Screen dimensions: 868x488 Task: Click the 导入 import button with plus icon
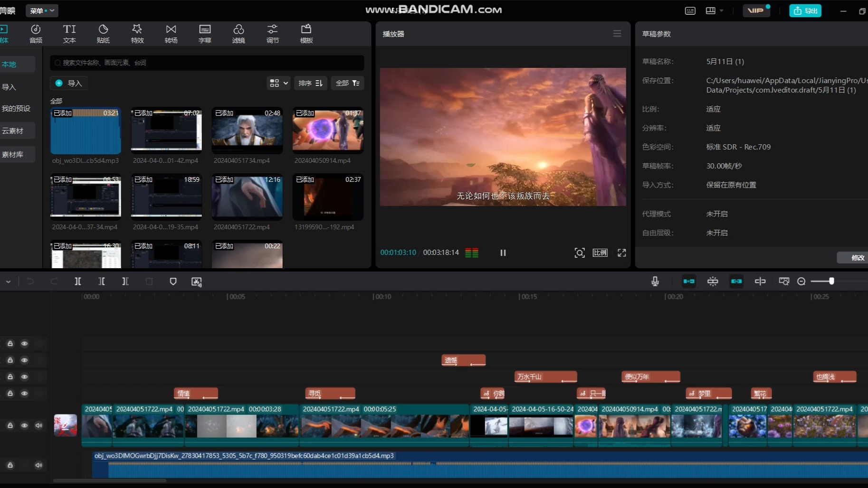(69, 83)
